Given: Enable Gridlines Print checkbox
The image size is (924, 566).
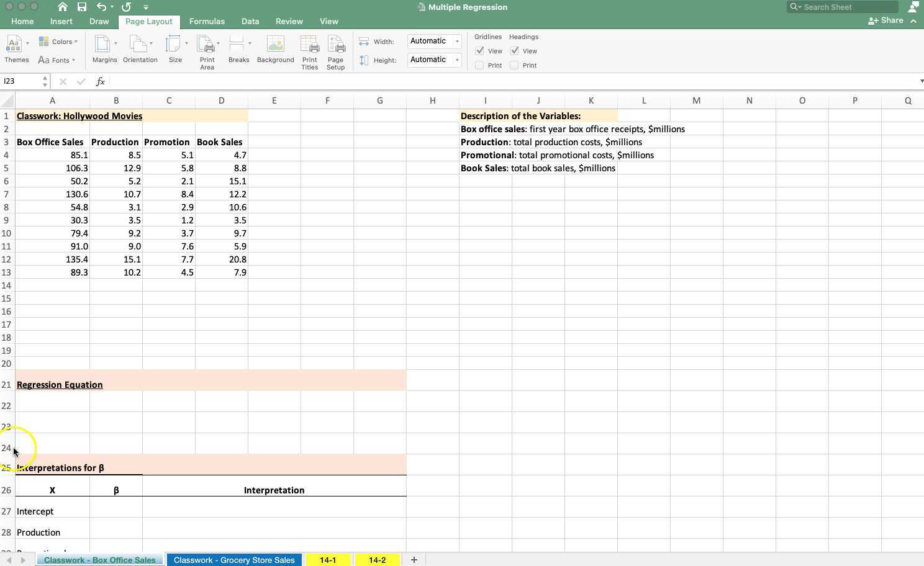Looking at the screenshot, I should [479, 65].
